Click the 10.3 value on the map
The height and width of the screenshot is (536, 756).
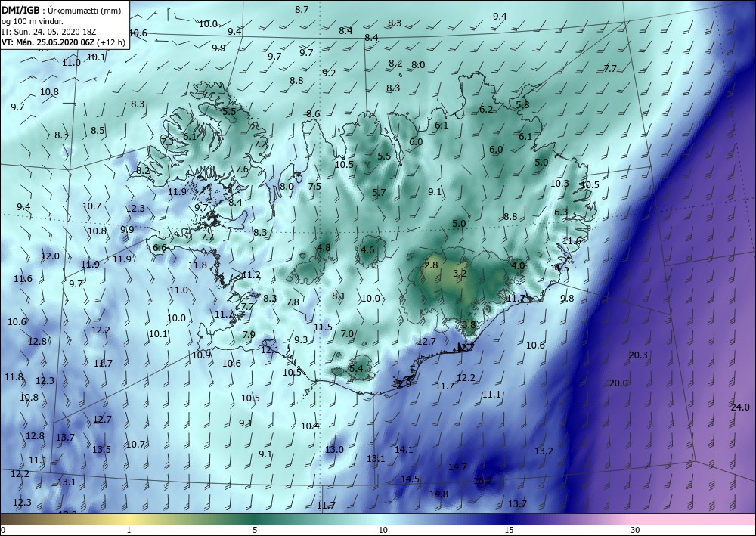coord(559,183)
